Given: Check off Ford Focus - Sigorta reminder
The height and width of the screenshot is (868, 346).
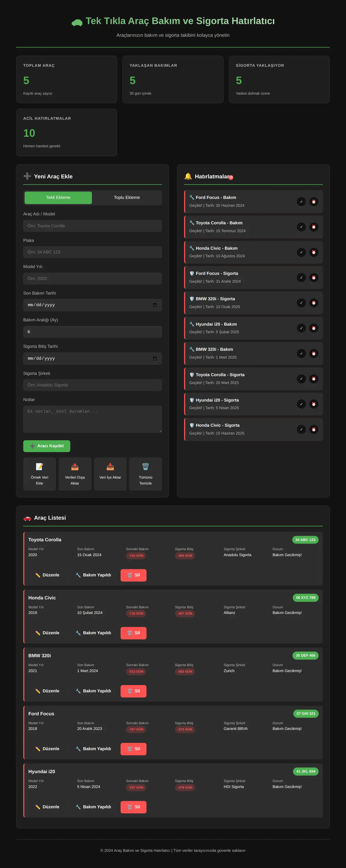Looking at the screenshot, I should [x=301, y=277].
